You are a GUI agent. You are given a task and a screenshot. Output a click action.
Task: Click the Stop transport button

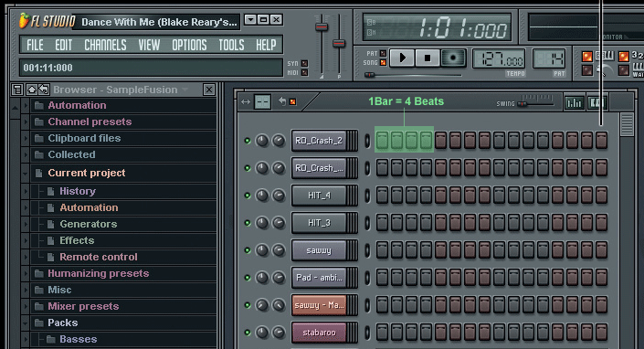[428, 58]
